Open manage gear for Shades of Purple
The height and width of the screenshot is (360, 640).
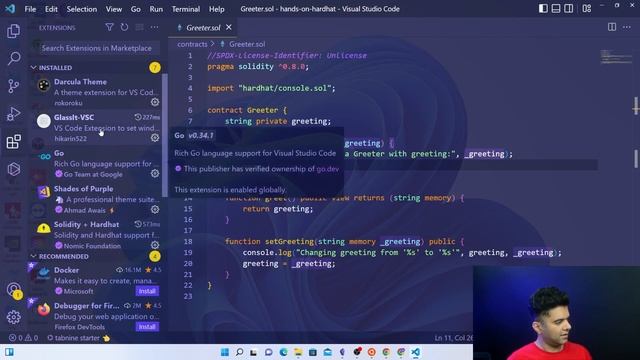(x=155, y=209)
